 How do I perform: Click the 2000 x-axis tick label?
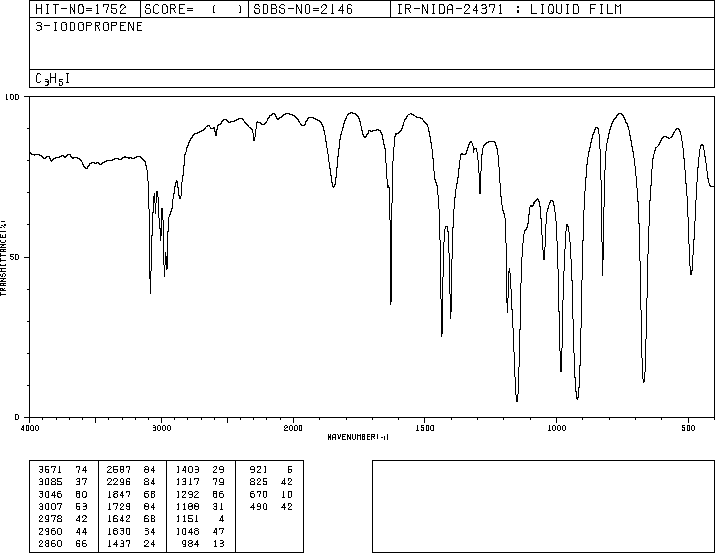(x=293, y=428)
